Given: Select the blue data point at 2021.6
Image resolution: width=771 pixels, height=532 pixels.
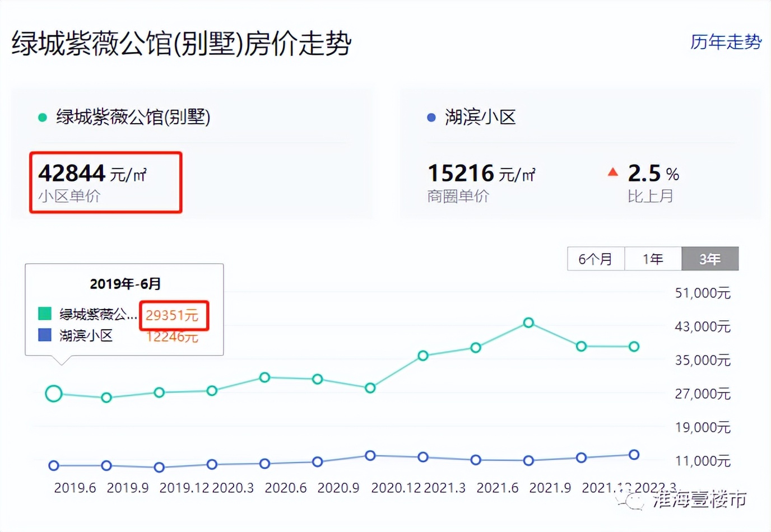Looking at the screenshot, I should pyautogui.click(x=476, y=460).
